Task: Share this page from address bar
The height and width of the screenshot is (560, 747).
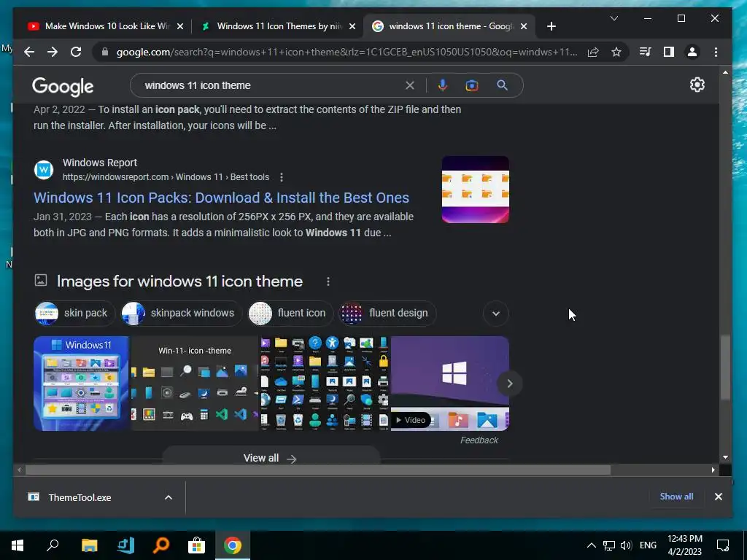Action: point(593,52)
